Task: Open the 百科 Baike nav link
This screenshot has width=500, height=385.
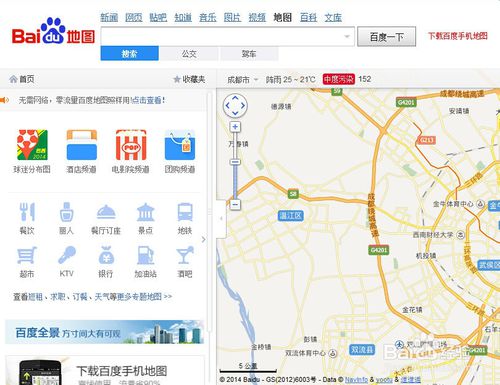Action: (x=308, y=17)
